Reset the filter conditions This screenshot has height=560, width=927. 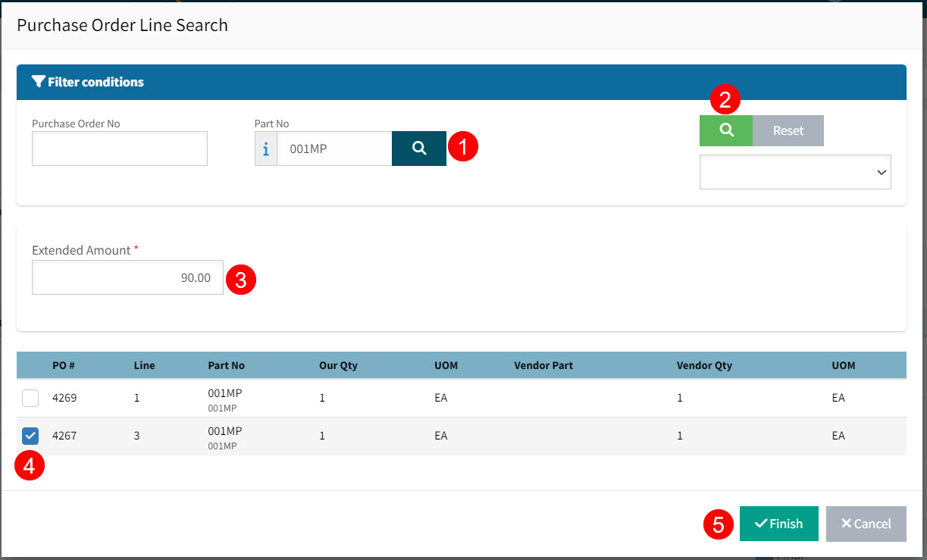[788, 130]
